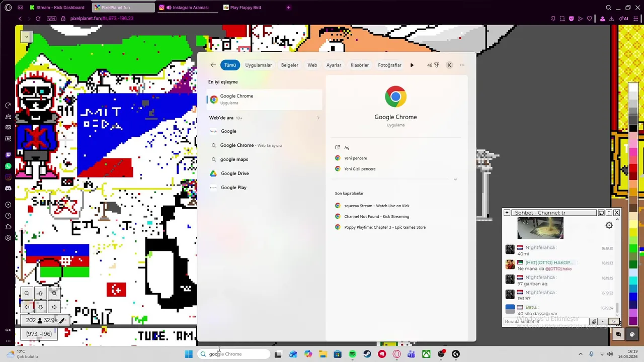Select the Google web suggestion
The height and width of the screenshot is (362, 644).
(x=264, y=131)
